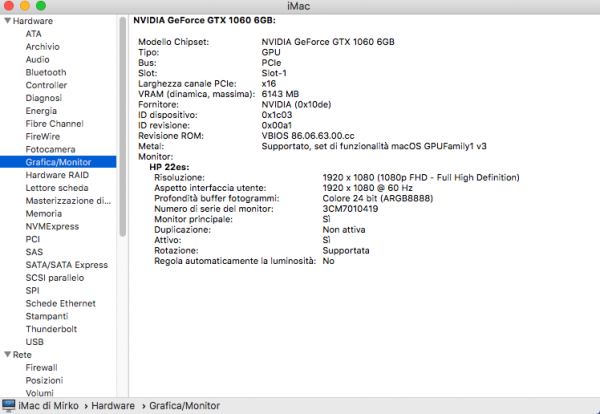Select the Slot-1 value
Screen dimensions: 600x414
(x=274, y=73)
